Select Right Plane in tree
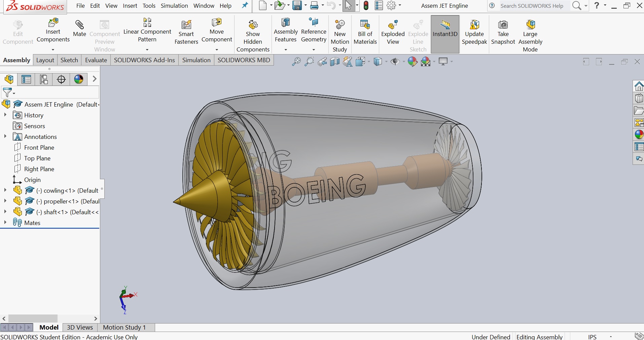This screenshot has width=644, height=340. coord(34,169)
